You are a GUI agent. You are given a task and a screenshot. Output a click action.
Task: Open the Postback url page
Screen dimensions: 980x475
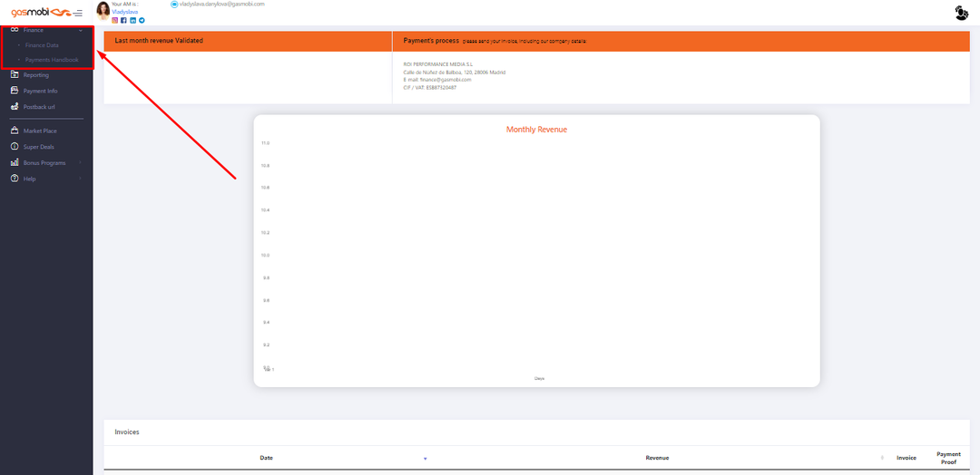point(39,107)
